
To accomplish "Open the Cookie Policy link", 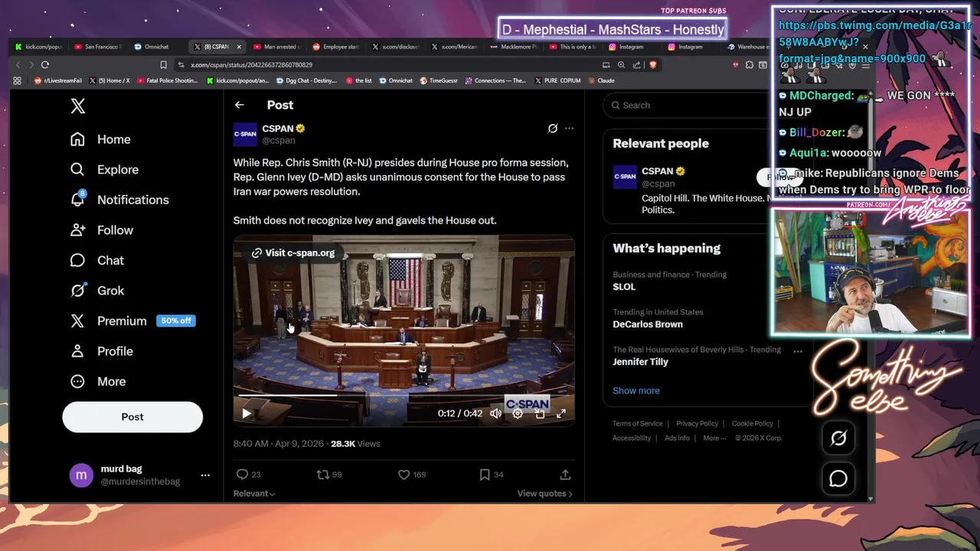I will coord(752,424).
